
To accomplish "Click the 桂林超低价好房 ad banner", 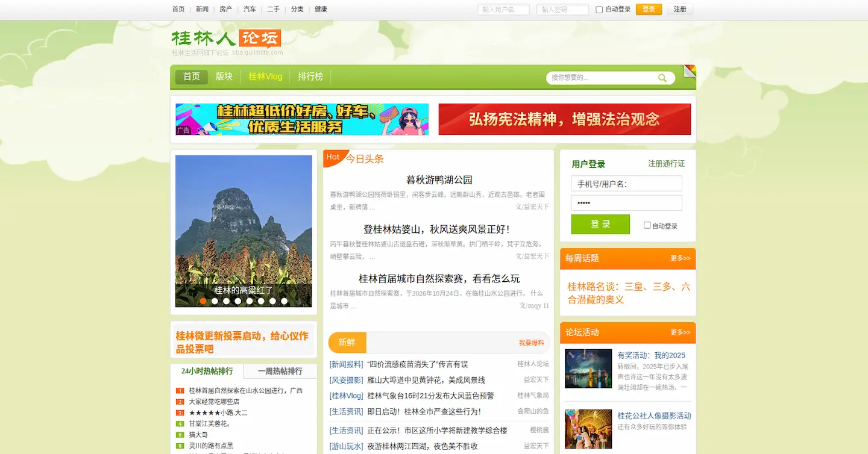I will pyautogui.click(x=302, y=119).
